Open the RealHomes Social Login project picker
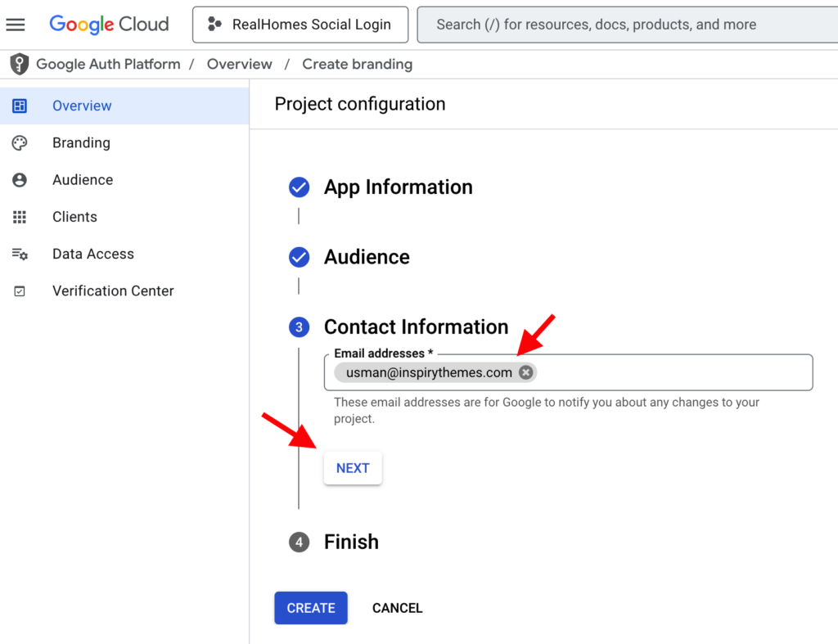Screen dimensions: 838x644 tap(300, 25)
